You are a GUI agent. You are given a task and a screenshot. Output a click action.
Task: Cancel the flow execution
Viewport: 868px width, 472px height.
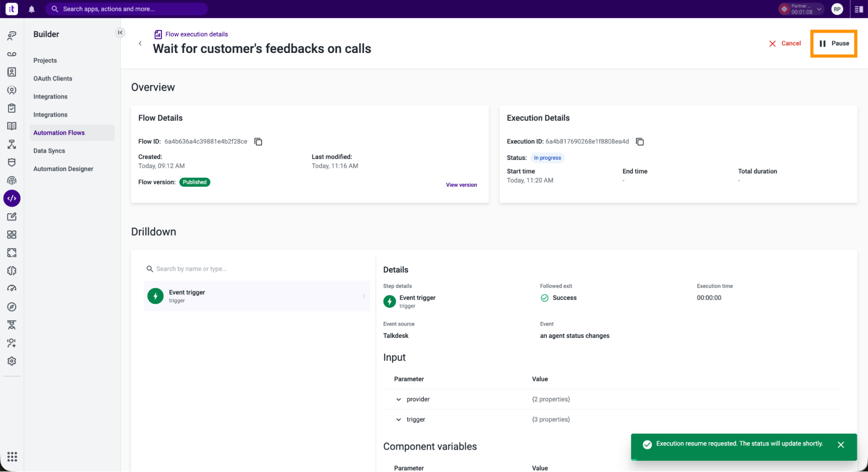tap(785, 43)
